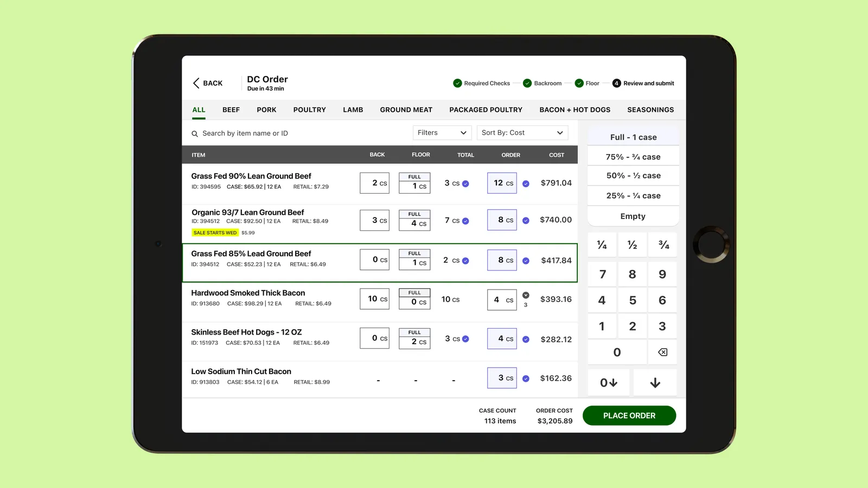Open the SEASONINGS tab

[x=650, y=110]
